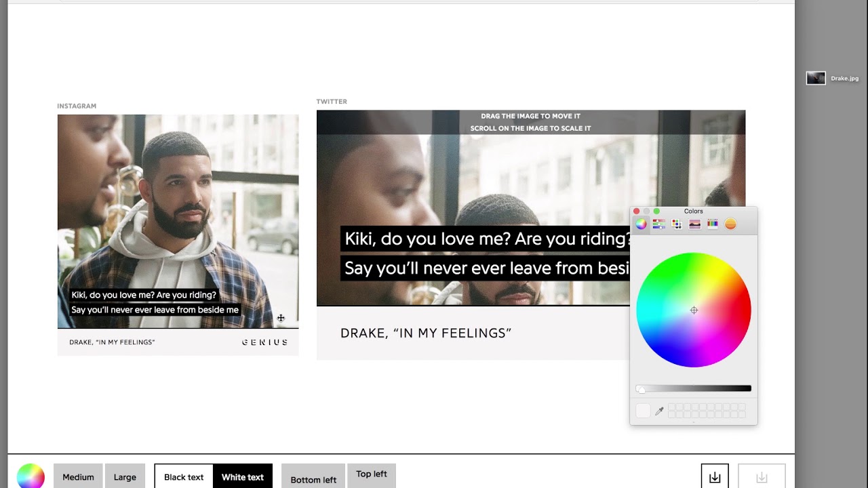The height and width of the screenshot is (488, 868).
Task: Close the Colors panel
Action: [x=636, y=211]
